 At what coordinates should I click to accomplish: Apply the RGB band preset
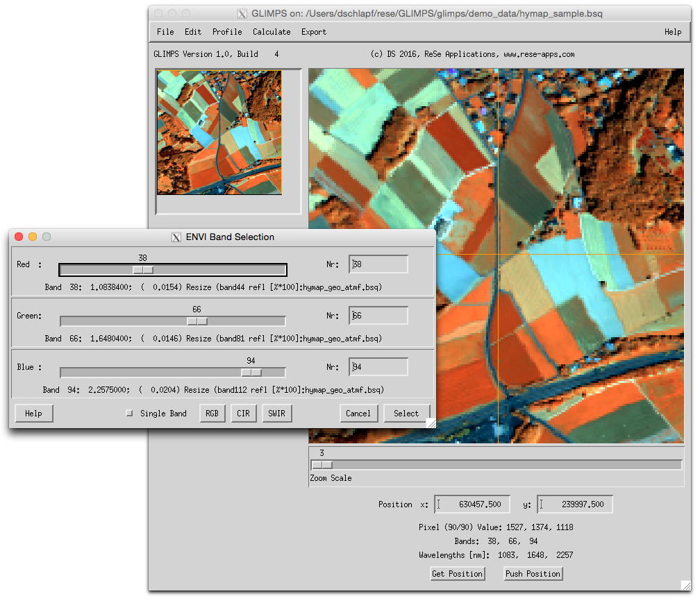click(x=212, y=414)
